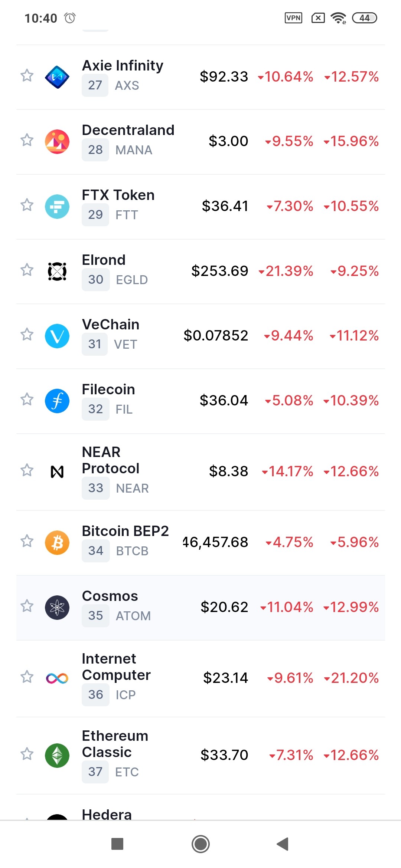The width and height of the screenshot is (401, 868).
Task: Add Axie Infinity to watchlist star
Action: (27, 75)
